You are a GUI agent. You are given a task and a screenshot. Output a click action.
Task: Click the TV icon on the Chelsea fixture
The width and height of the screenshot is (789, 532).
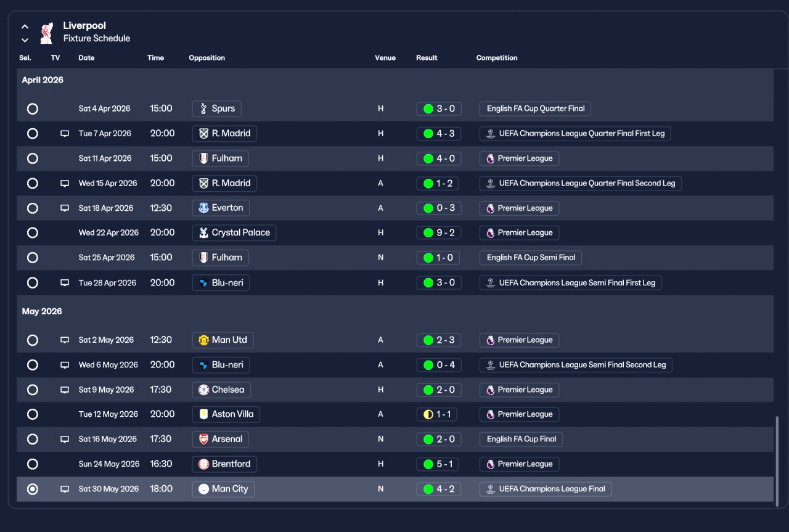(x=65, y=390)
